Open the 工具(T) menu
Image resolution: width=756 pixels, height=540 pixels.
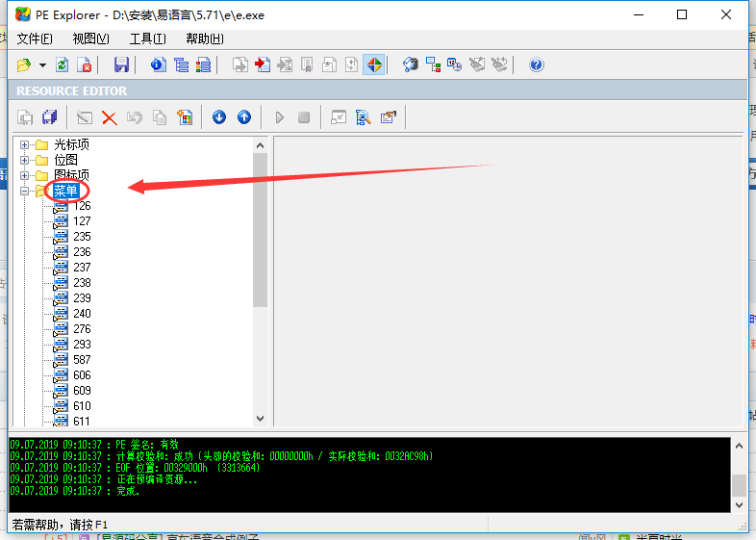[x=147, y=39]
